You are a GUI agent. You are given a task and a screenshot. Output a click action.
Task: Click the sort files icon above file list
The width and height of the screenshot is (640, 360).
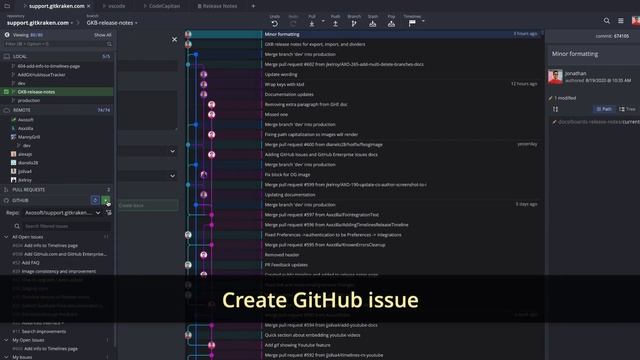(x=555, y=109)
